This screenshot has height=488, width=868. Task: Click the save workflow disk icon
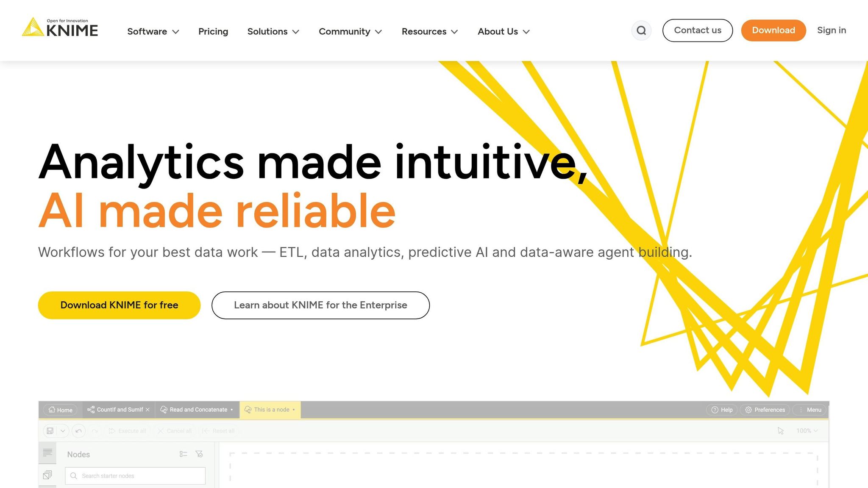click(50, 431)
